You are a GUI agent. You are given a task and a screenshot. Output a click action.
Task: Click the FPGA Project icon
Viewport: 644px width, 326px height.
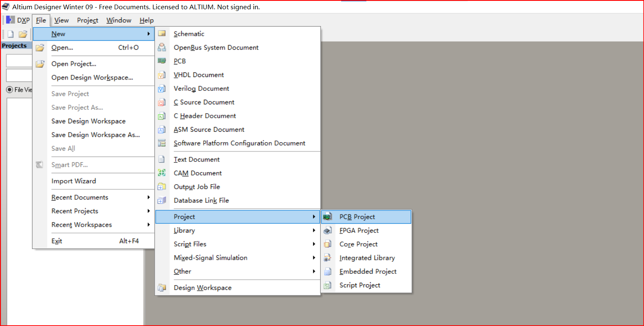[x=328, y=231]
